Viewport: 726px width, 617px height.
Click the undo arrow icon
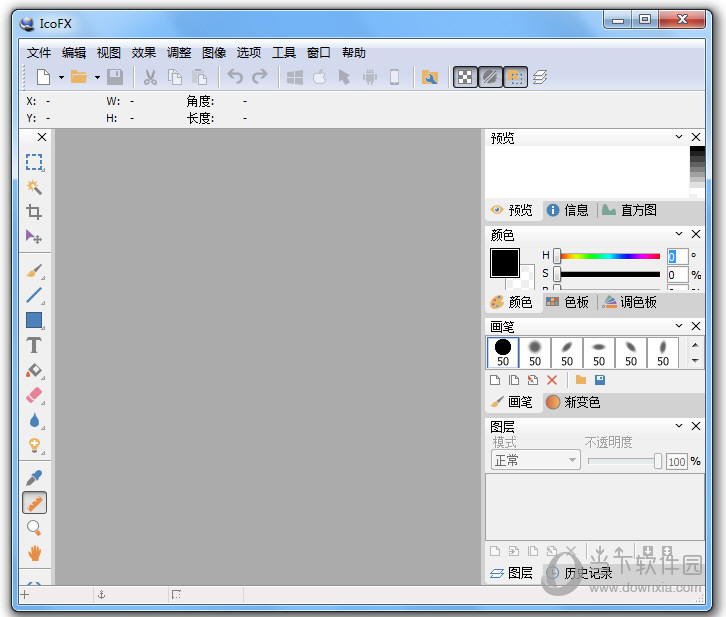click(x=235, y=77)
